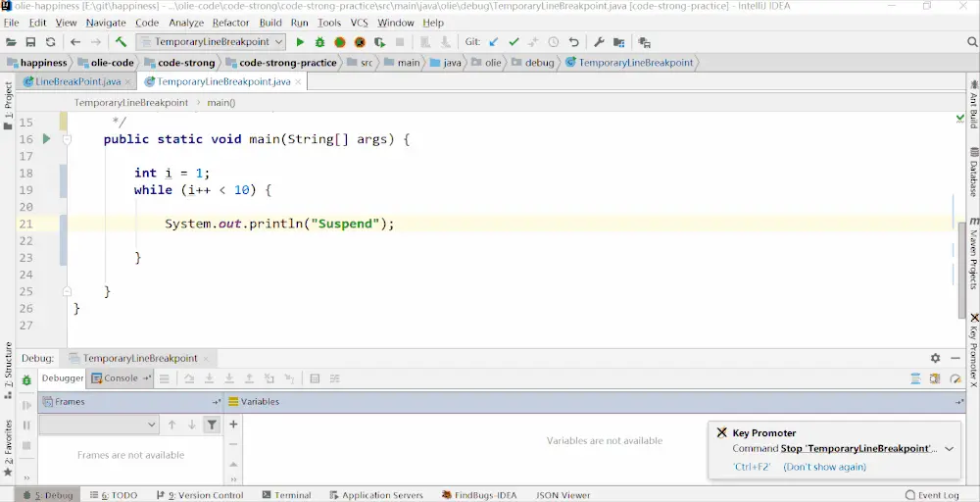Open the Structure side tool window

[x=8, y=370]
